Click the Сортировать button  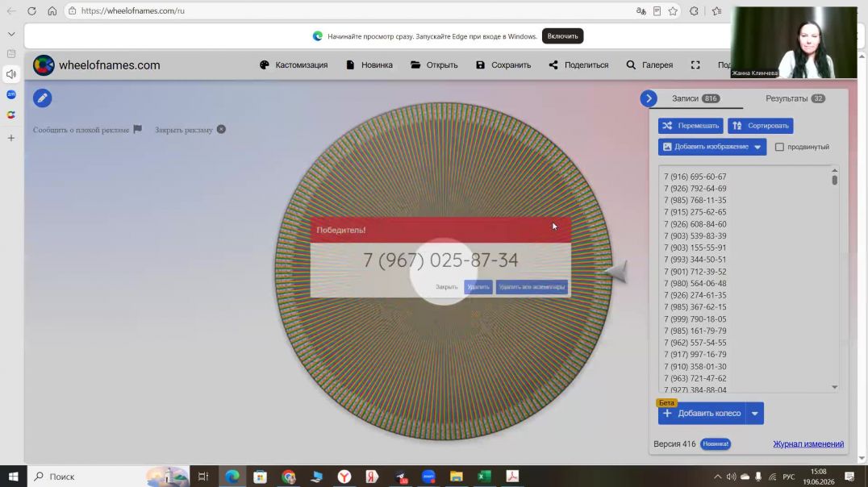pos(760,126)
